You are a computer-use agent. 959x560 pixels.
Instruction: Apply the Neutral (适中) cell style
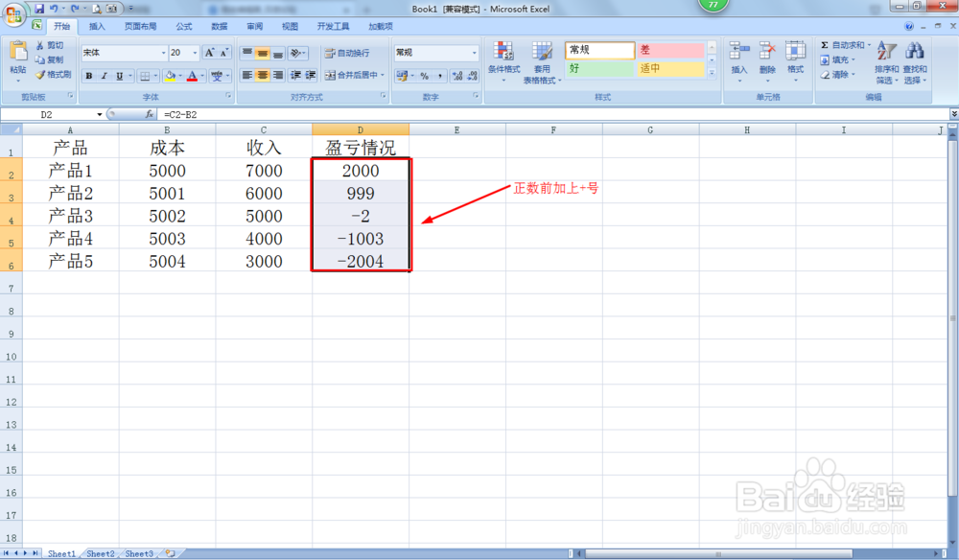click(670, 68)
